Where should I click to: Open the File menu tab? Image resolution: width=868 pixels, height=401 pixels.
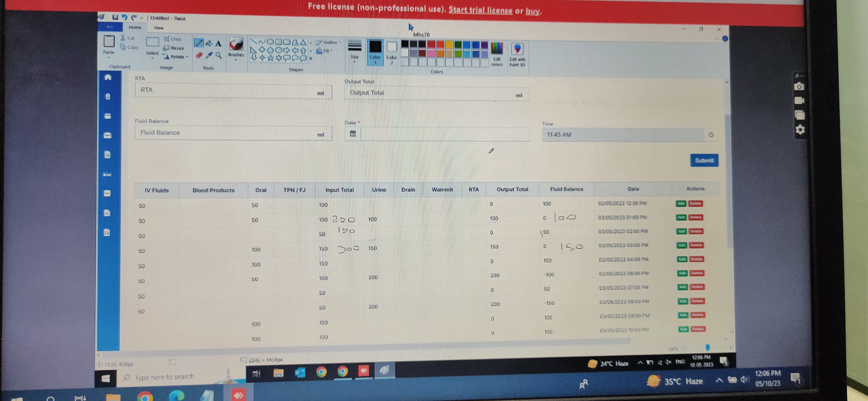(x=110, y=27)
